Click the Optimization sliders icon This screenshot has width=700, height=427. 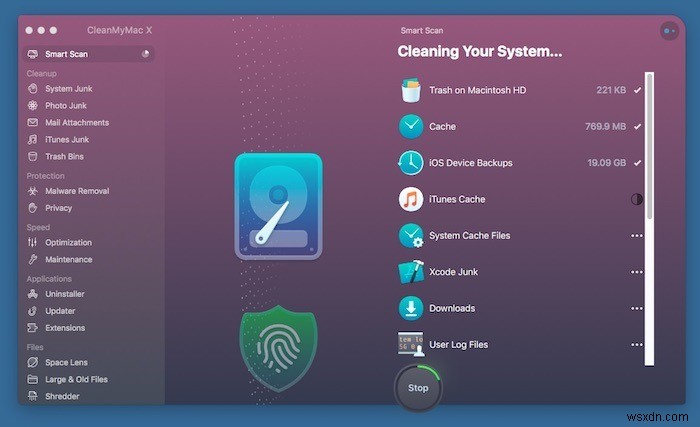33,242
